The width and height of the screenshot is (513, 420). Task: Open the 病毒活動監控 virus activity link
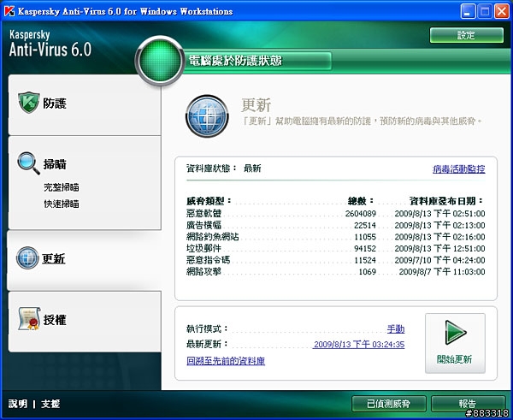click(x=458, y=169)
